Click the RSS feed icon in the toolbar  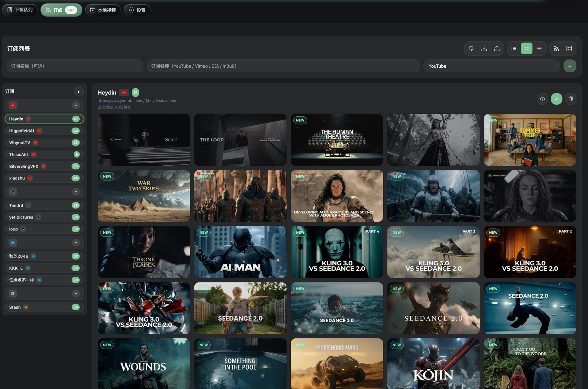point(556,49)
